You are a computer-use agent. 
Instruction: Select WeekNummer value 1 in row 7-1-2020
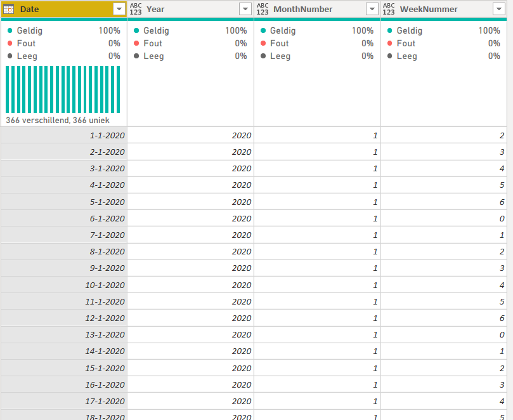444,235
